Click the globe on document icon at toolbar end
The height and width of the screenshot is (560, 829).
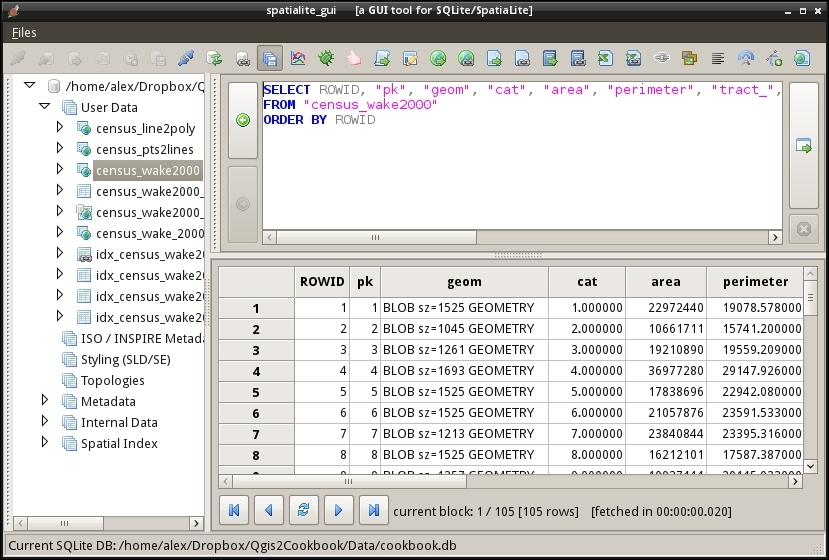tap(802, 58)
